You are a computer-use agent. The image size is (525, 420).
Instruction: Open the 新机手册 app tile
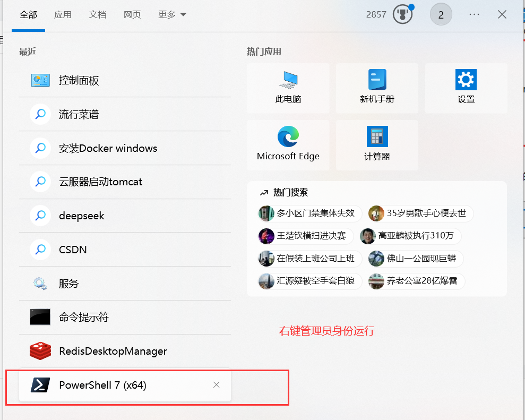pyautogui.click(x=377, y=88)
